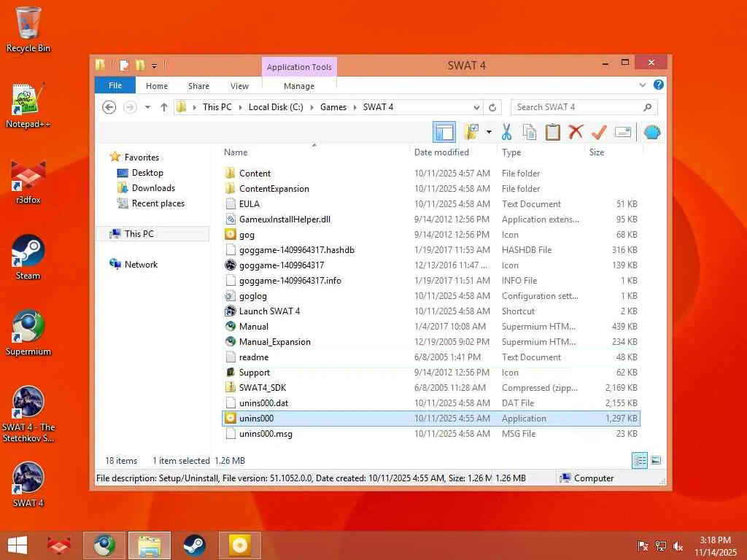Click the Rename box icon in toolbar
This screenshot has width=747, height=560.
click(623, 132)
